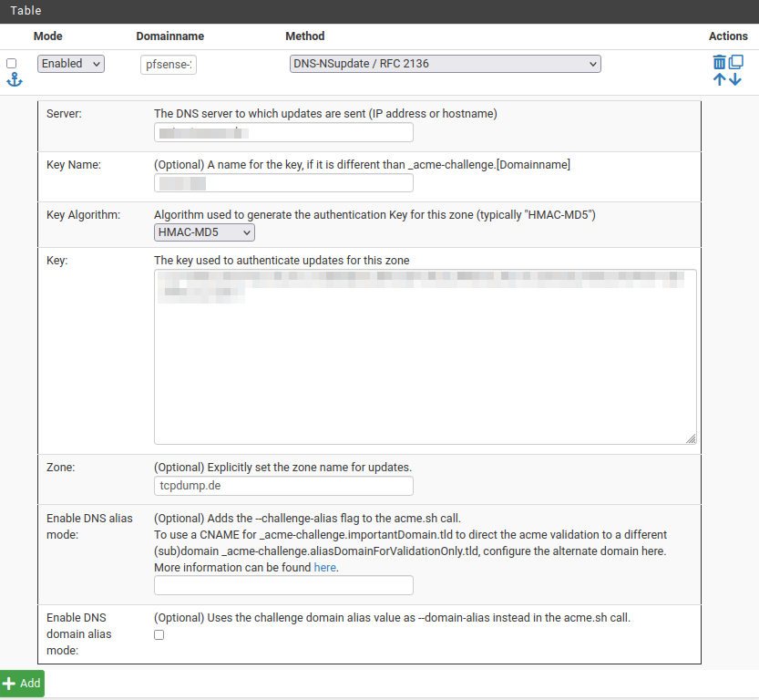The height and width of the screenshot is (700, 759).
Task: Focus the Server address input field
Action: (283, 133)
